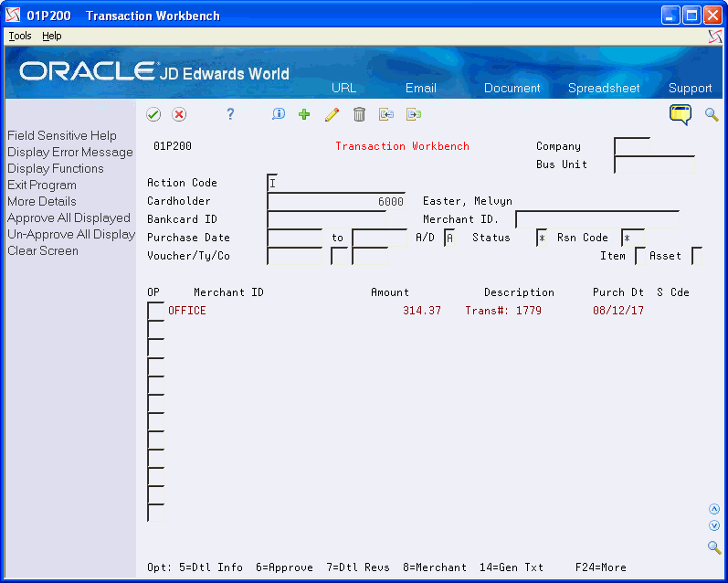Screen dimensions: 728x583
Task: Click the top-right magnifying glass icon
Action: pyautogui.click(x=712, y=114)
